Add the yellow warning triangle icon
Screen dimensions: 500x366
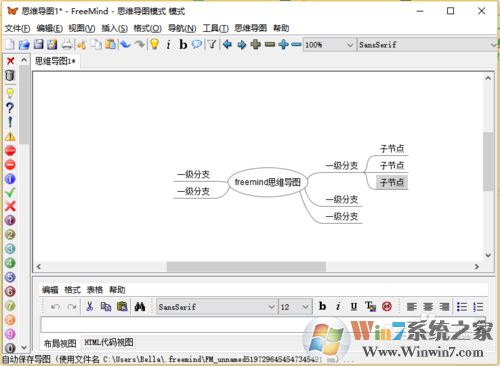click(x=10, y=136)
